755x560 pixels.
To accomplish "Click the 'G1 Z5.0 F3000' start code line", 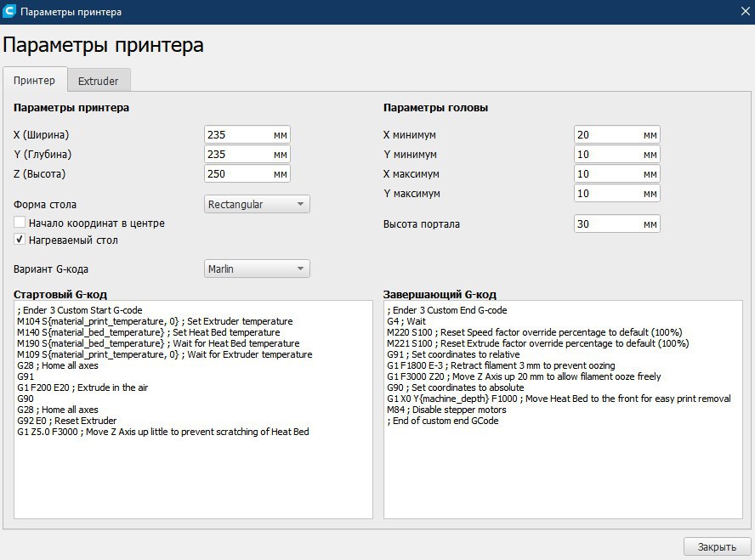I will point(162,432).
